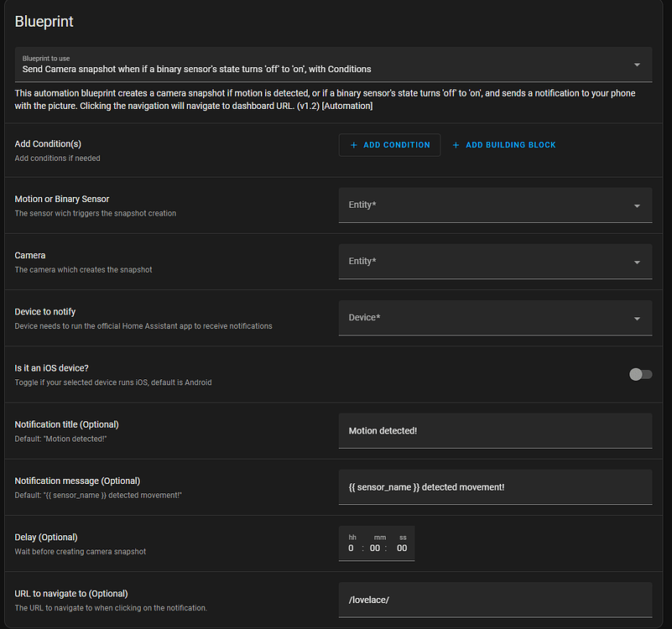Click the Camera entity dropdown arrow
Image resolution: width=672 pixels, height=629 pixels.
click(637, 262)
